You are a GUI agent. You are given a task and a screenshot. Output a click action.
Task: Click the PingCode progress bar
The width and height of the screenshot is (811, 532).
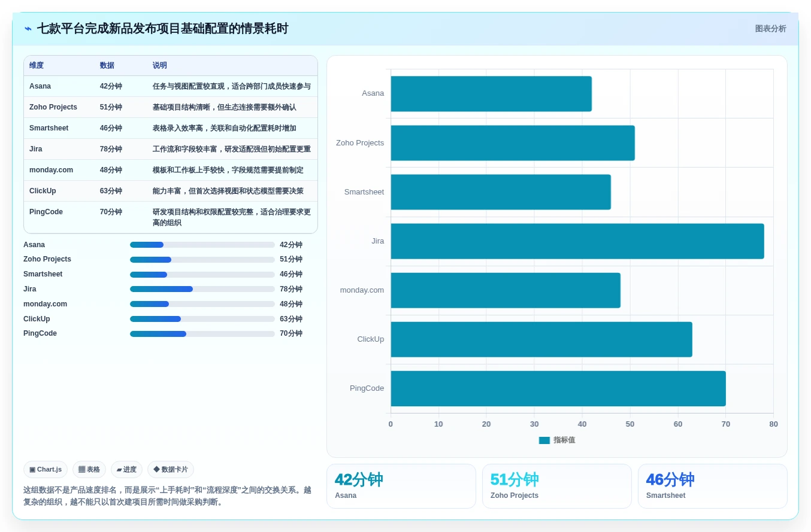tap(202, 333)
